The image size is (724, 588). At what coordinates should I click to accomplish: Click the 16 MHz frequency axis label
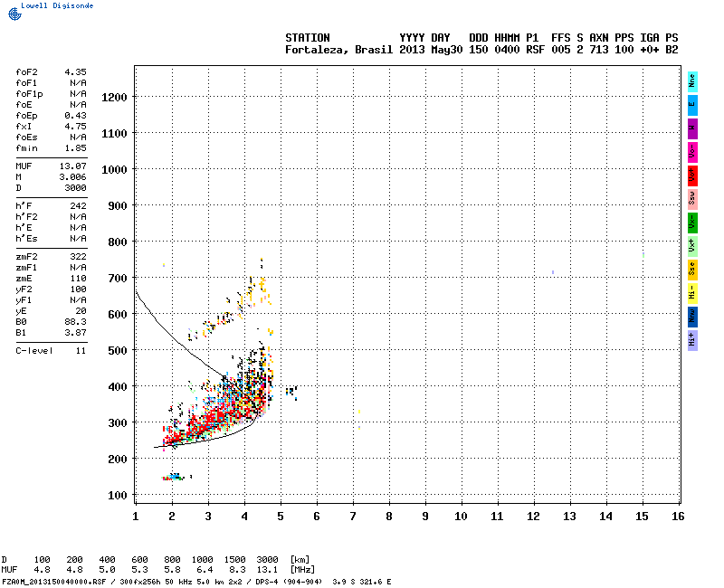[x=678, y=517]
